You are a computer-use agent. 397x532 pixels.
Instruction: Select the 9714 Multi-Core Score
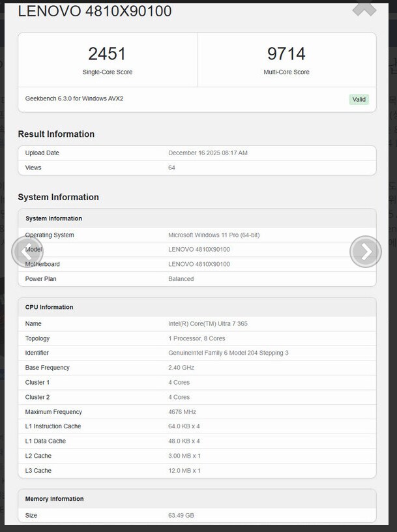(x=286, y=54)
